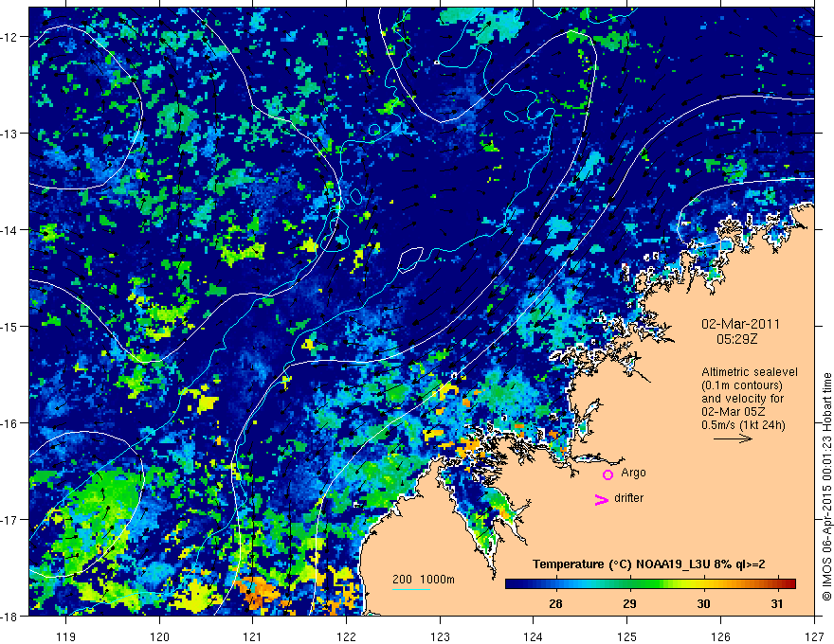Click the longitude axis label '120'
834x644 pixels.
pos(159,636)
